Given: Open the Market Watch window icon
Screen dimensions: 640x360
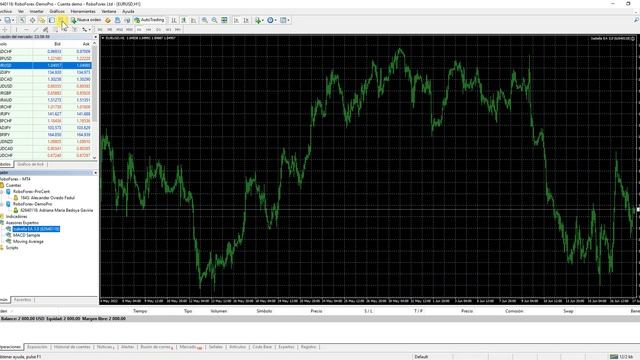Looking at the screenshot, I should pyautogui.click(x=22, y=20).
